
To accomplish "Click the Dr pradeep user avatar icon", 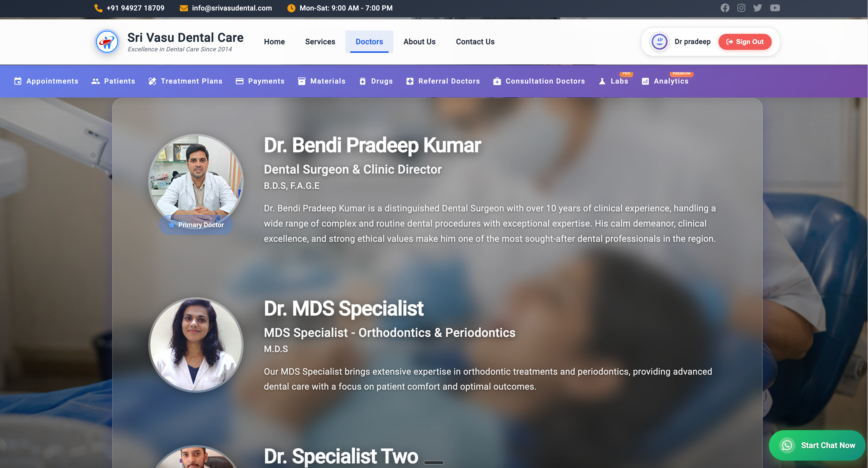I will pyautogui.click(x=659, y=42).
